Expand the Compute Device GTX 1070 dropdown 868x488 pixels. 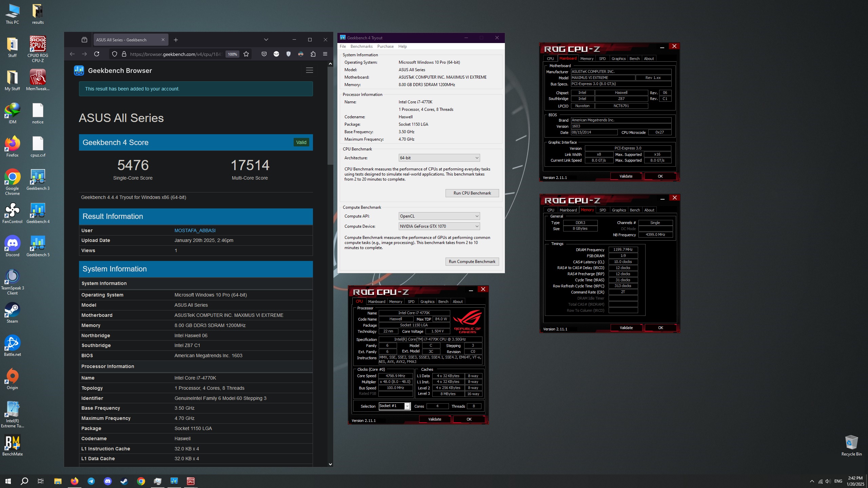(x=439, y=226)
